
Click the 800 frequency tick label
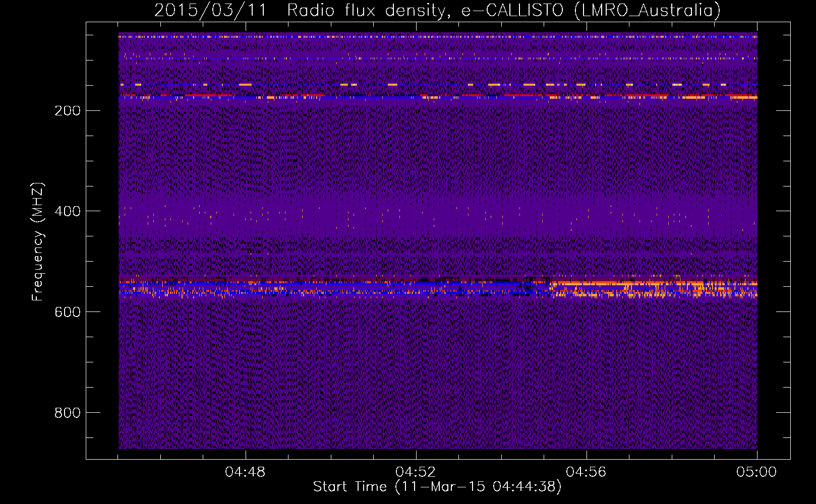click(x=68, y=413)
